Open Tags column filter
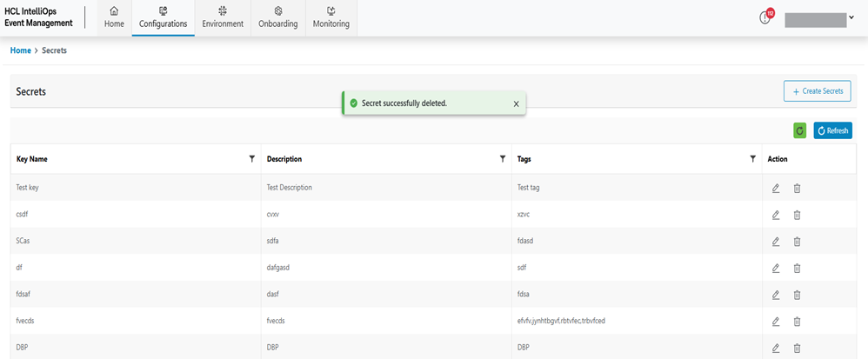Image resolution: width=868 pixels, height=359 pixels. 752,159
